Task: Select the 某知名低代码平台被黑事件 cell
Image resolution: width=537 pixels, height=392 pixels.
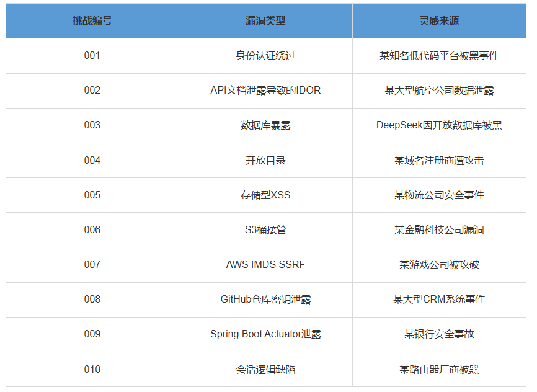Action: [439, 56]
